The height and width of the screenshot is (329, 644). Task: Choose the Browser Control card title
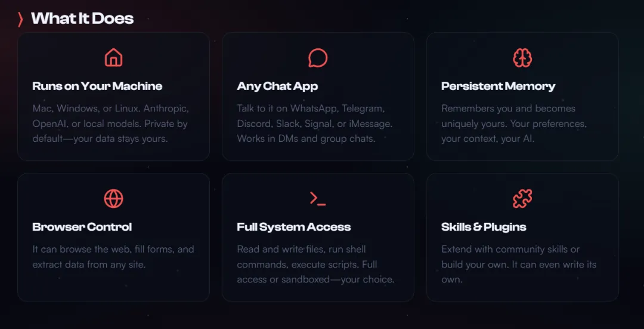[x=82, y=226]
